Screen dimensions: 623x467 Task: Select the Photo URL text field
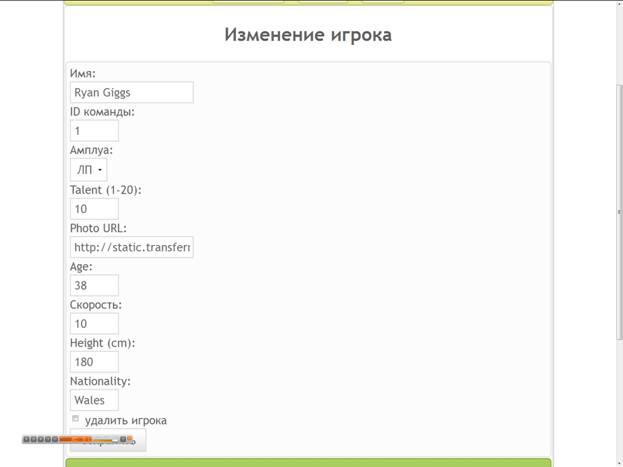point(132,247)
